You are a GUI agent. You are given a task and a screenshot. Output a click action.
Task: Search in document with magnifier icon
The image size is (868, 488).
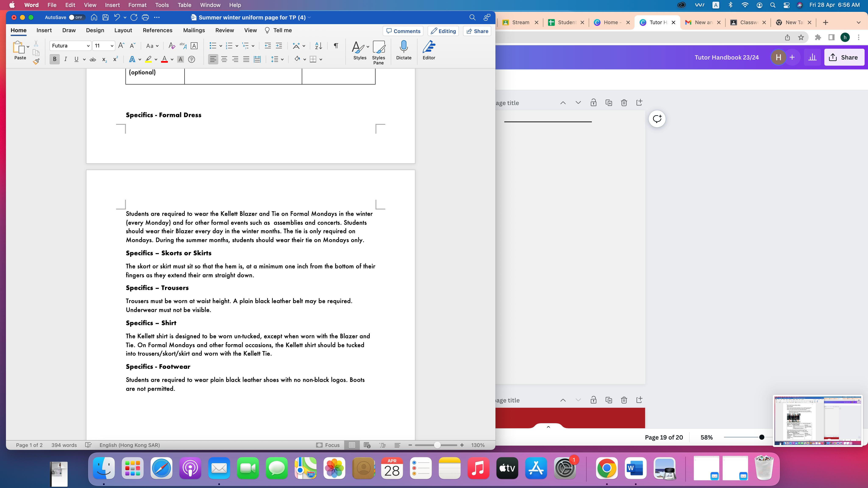(x=472, y=18)
